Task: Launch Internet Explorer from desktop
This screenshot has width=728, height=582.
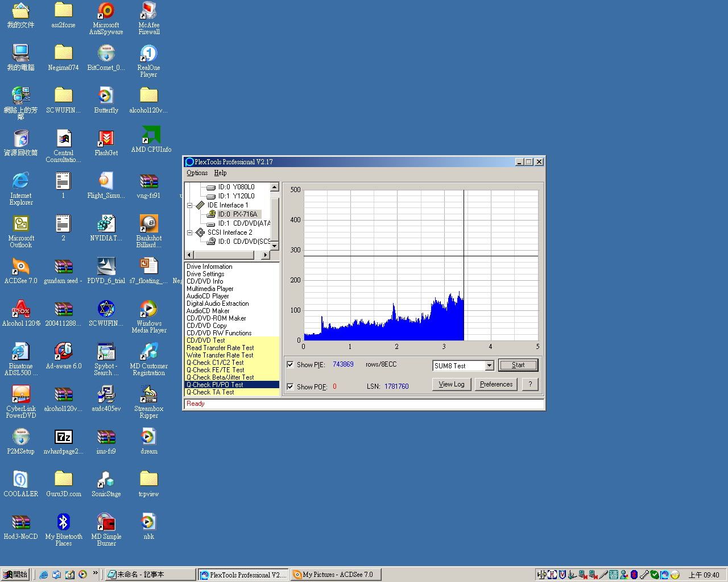Action: [21, 189]
